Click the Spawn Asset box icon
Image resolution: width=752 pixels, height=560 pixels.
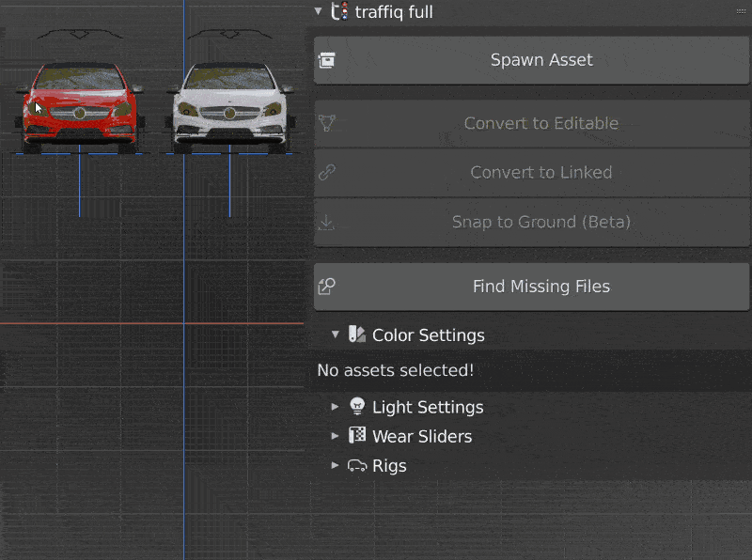pyautogui.click(x=326, y=60)
